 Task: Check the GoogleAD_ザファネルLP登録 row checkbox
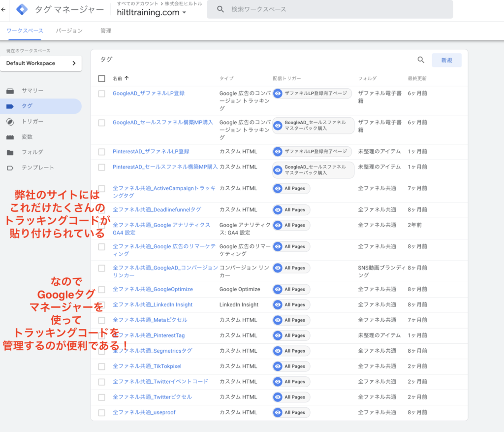pyautogui.click(x=101, y=94)
